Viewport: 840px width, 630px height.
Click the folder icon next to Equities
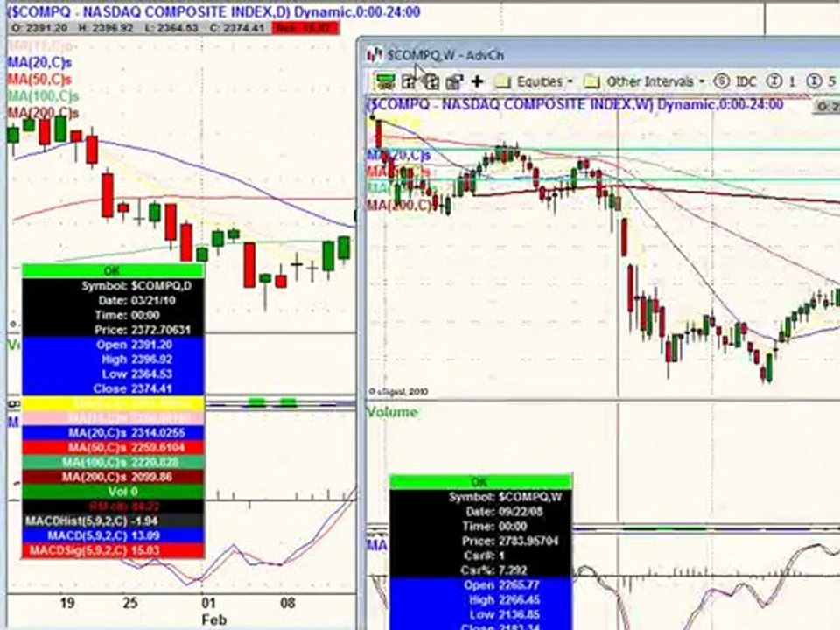(x=502, y=81)
